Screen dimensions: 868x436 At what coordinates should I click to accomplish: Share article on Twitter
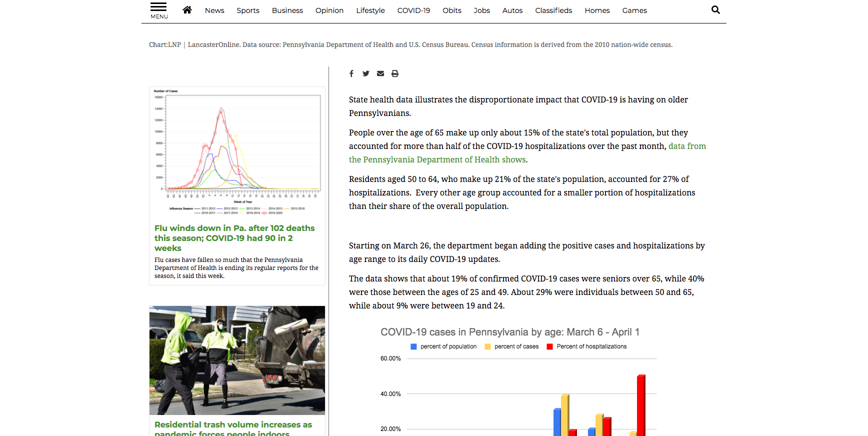click(x=366, y=73)
